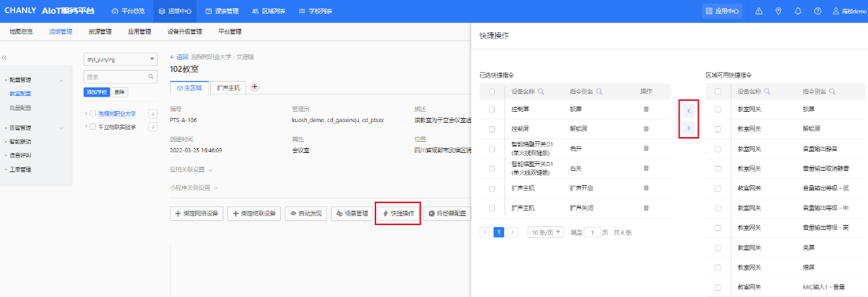Click the help question mark icon

point(817,11)
